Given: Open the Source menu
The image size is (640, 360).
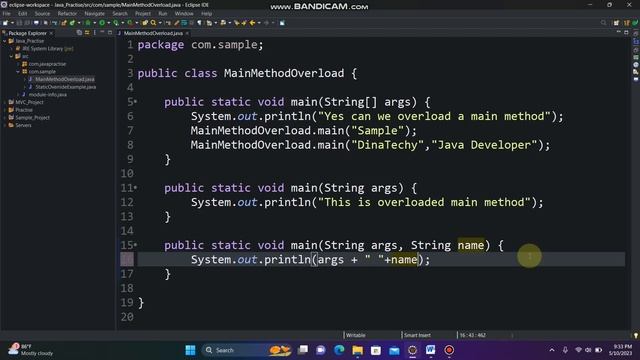Looking at the screenshot, I should (x=42, y=13).
